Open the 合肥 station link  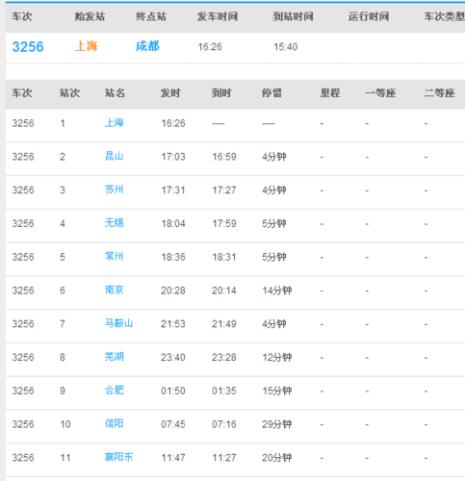tap(114, 390)
